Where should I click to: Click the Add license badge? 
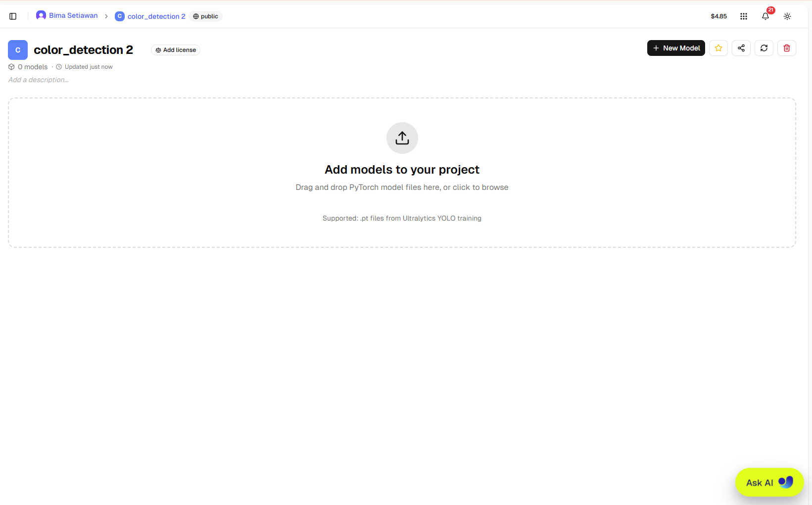[176, 50]
